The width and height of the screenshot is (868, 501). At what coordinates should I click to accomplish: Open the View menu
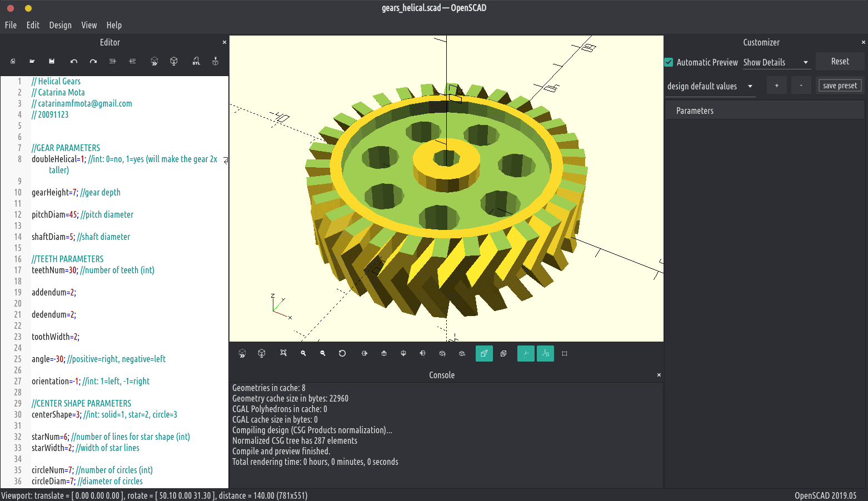click(89, 25)
